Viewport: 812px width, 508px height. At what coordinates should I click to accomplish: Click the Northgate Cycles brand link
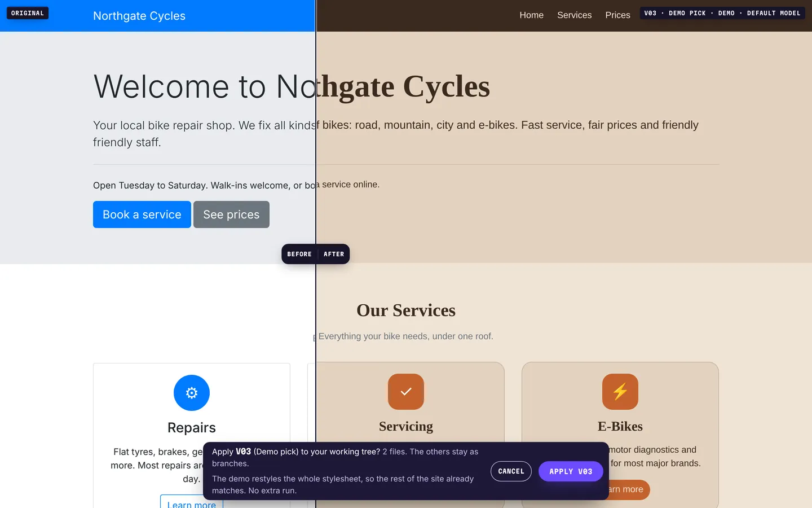click(x=139, y=16)
